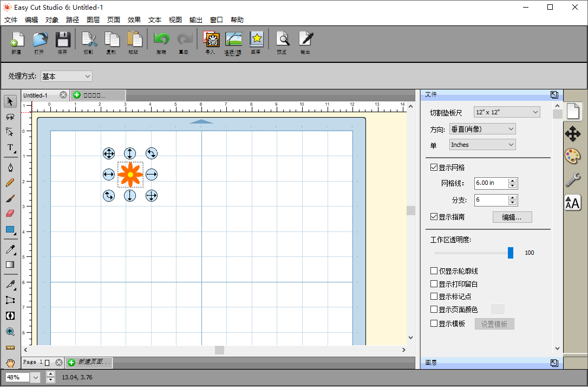This screenshot has height=387, width=588.
Task: Select the Zoom magnifier tool
Action: pyautogui.click(x=10, y=332)
